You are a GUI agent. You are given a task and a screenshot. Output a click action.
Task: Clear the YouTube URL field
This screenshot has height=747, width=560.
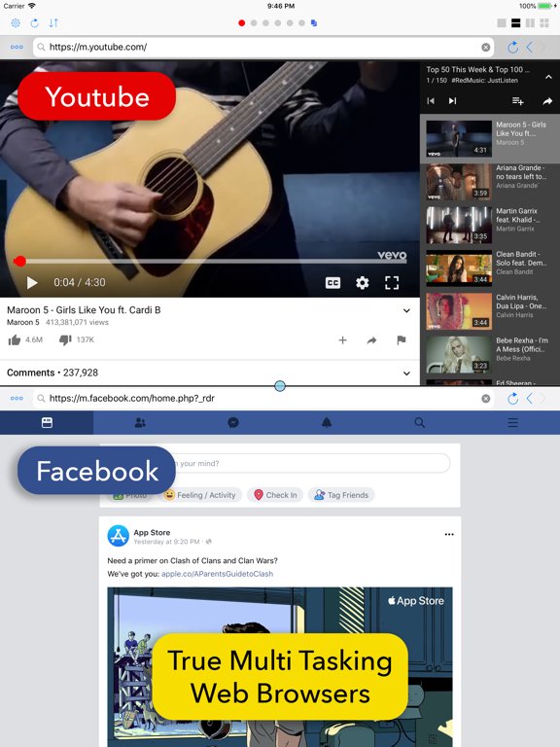tap(486, 47)
